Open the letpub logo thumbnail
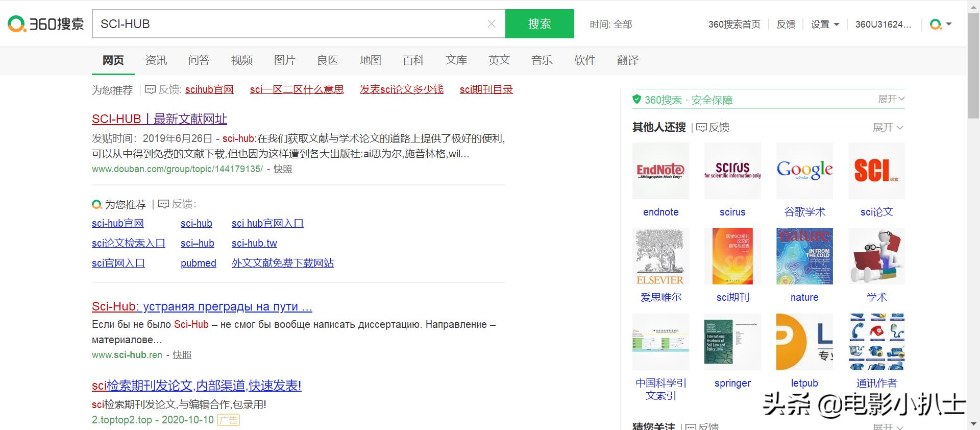Screen dimensions: 980x430 coord(804,342)
